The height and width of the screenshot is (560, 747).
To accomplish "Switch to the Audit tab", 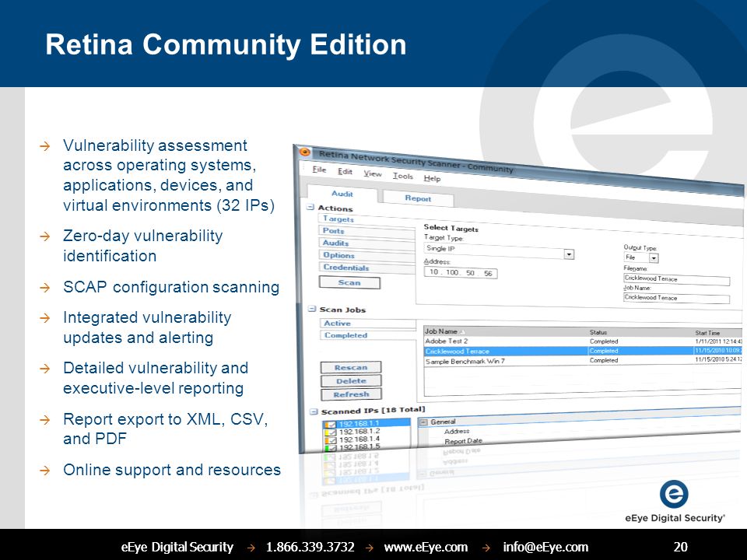I will pos(342,194).
